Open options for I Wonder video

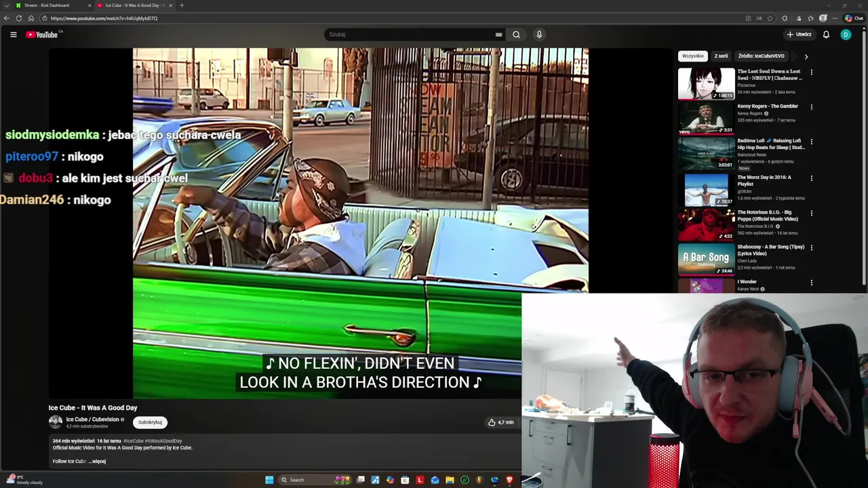tap(811, 283)
